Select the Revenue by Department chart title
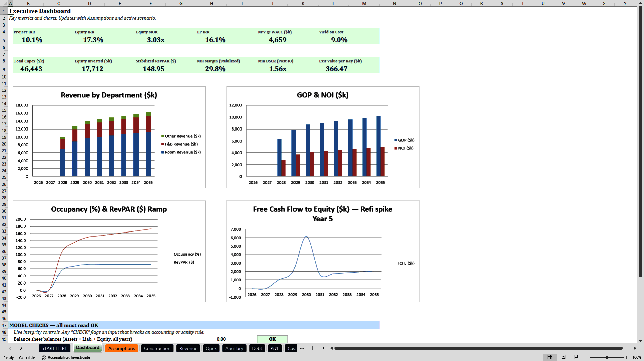Image resolution: width=644 pixels, height=361 pixels. (x=109, y=95)
